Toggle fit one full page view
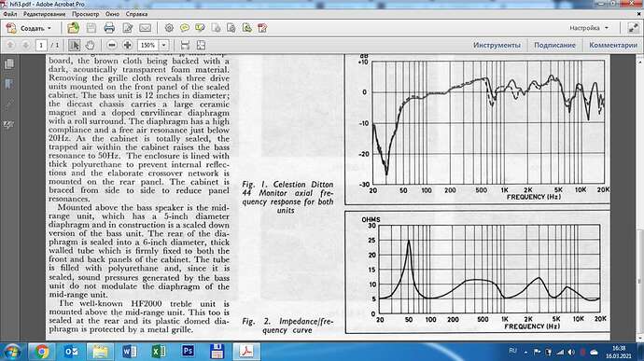 click(x=201, y=45)
